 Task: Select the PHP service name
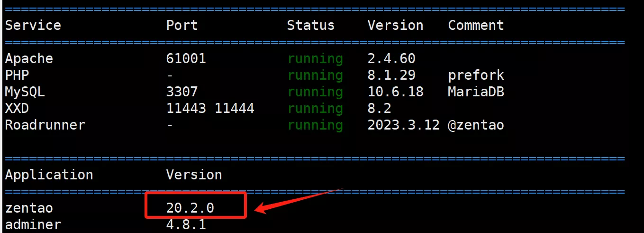[x=17, y=75]
